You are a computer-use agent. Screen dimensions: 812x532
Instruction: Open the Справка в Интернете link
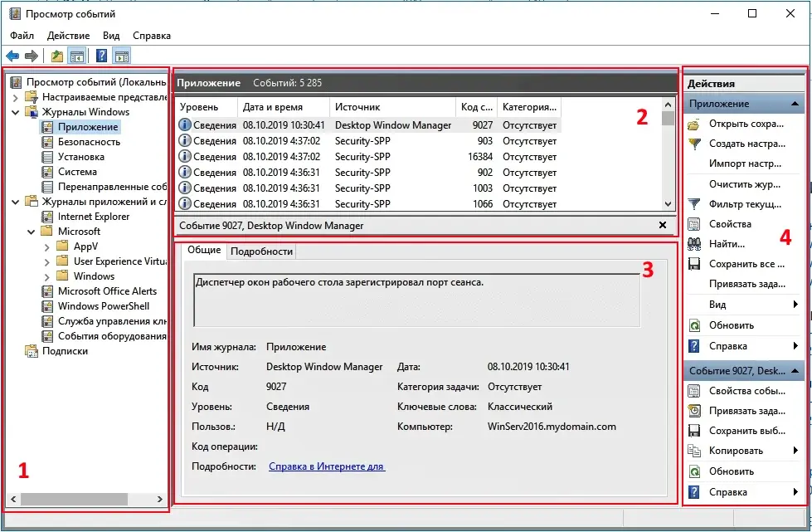tap(326, 466)
